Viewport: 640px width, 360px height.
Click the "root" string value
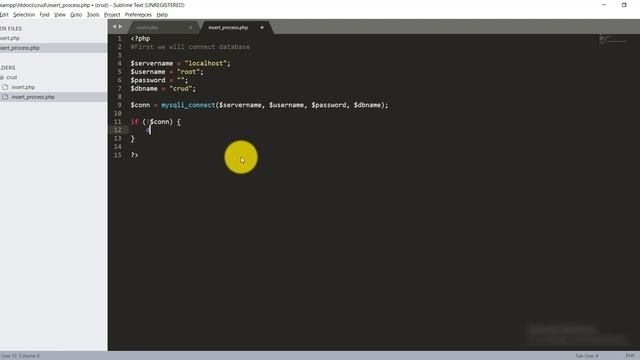188,72
